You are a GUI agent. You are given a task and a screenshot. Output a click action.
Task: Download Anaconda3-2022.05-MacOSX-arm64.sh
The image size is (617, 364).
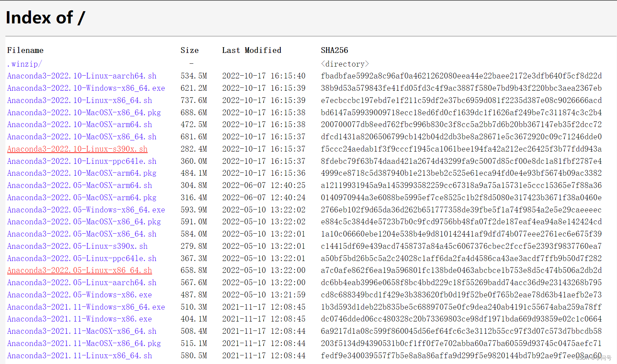pyautogui.click(x=80, y=185)
